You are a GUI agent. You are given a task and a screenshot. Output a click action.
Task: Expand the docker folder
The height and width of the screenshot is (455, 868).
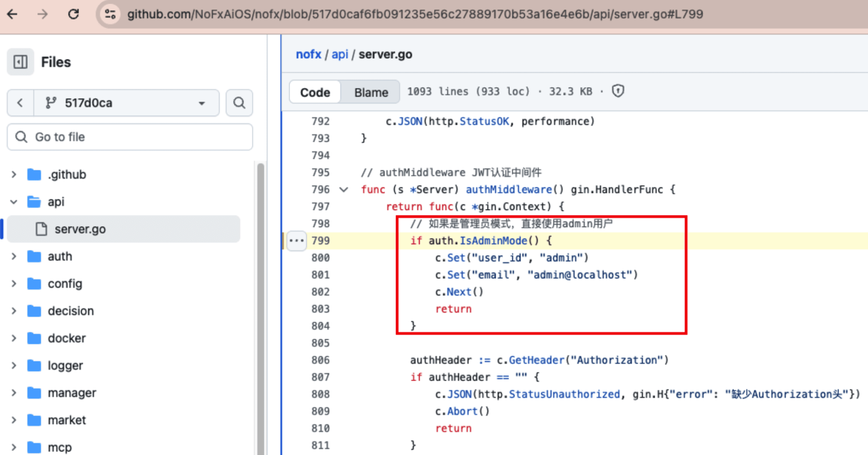coord(14,338)
